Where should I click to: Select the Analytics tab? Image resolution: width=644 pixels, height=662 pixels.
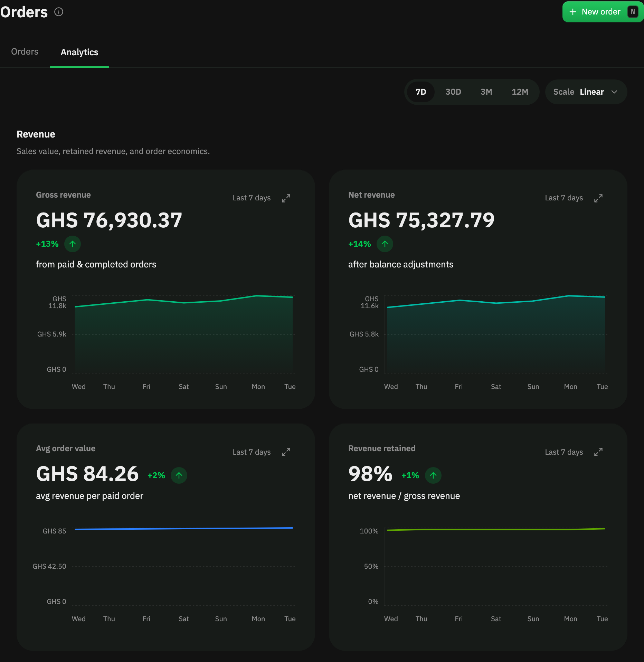click(79, 52)
